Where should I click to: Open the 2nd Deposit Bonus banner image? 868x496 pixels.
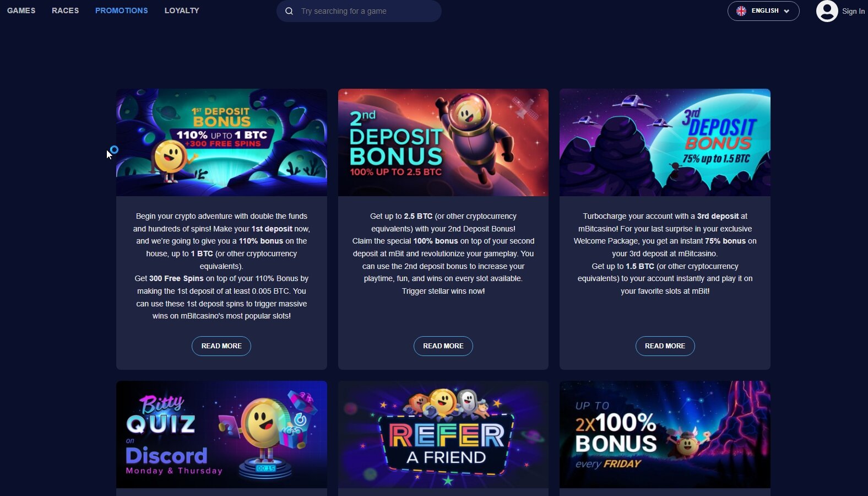(x=443, y=142)
